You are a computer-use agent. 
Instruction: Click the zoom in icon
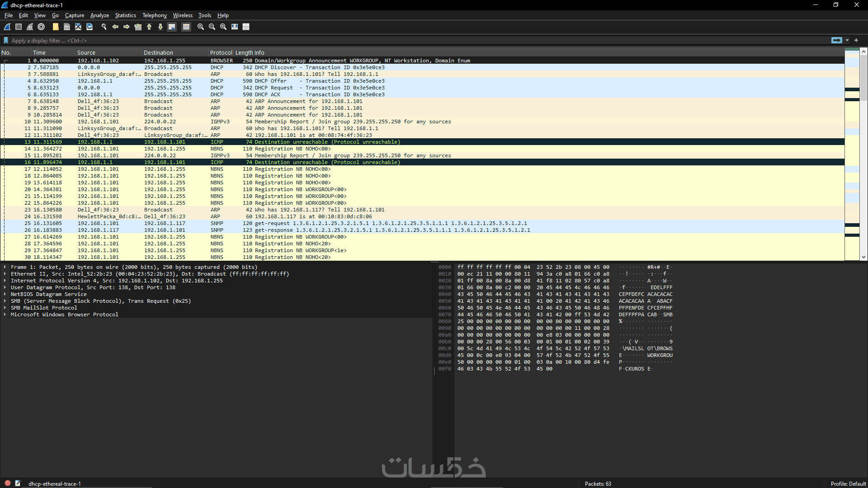(201, 27)
